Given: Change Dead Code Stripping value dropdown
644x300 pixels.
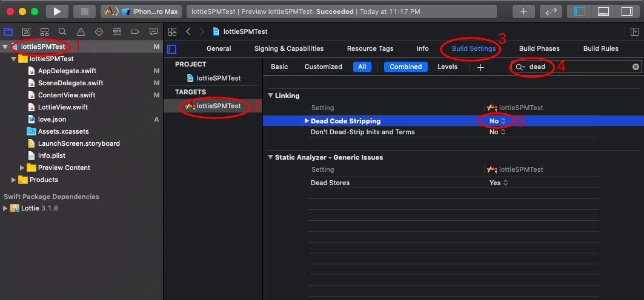Looking at the screenshot, I should 497,122.
